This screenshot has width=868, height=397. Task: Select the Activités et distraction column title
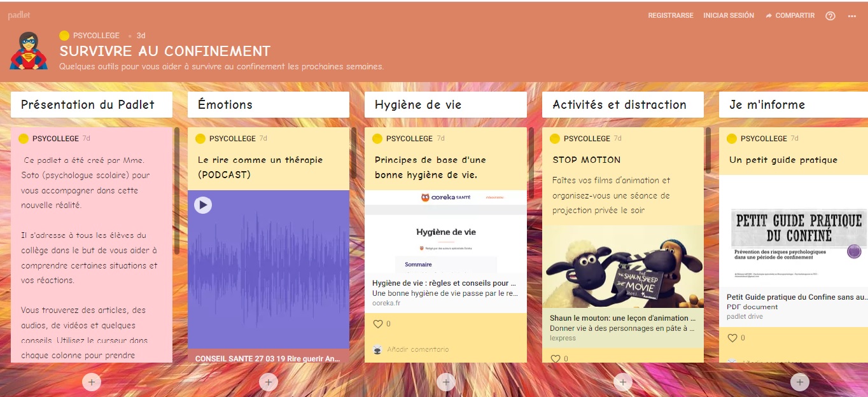click(619, 105)
